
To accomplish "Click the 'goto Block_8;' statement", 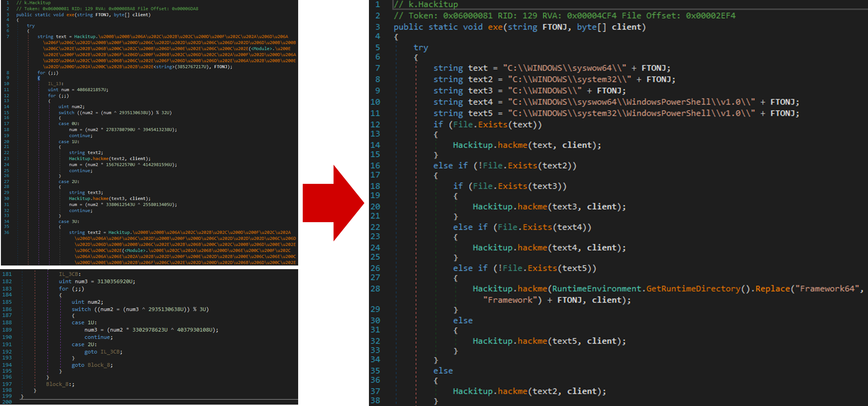I will (x=92, y=365).
